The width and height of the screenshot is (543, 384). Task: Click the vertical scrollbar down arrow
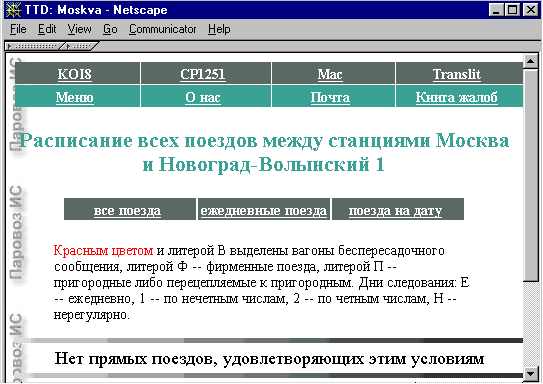pos(531,373)
